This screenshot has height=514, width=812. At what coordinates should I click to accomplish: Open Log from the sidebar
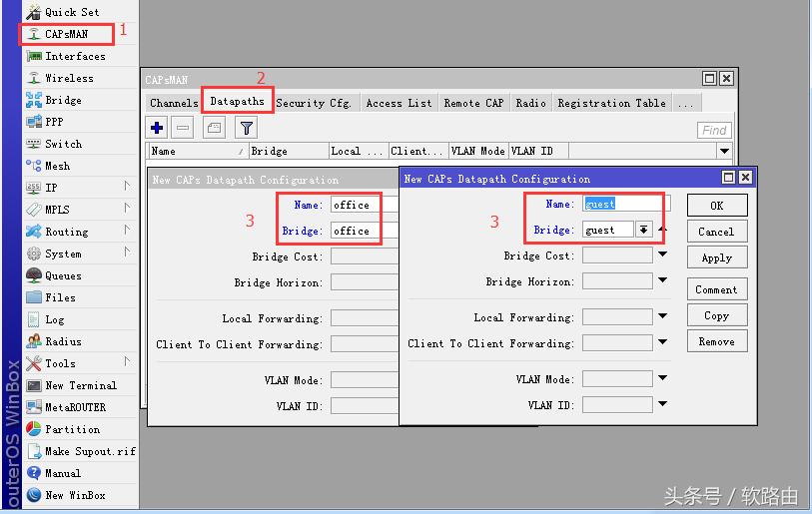[x=81, y=319]
